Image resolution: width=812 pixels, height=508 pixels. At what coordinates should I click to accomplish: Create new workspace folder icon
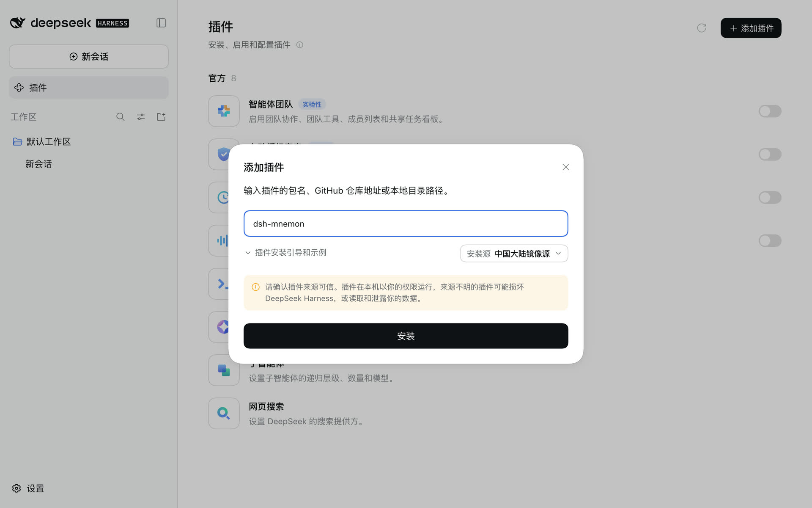tap(161, 117)
